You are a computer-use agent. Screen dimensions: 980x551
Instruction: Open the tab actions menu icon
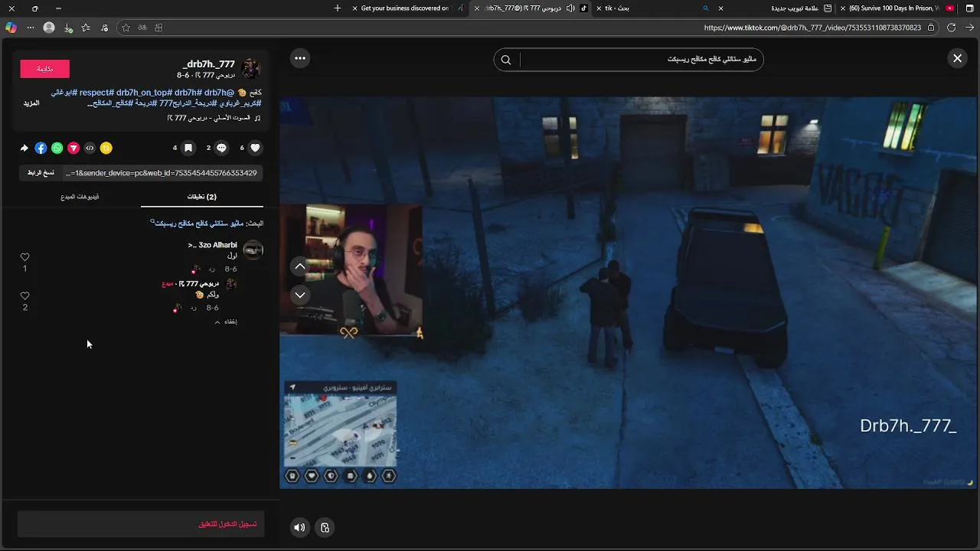coord(970,8)
